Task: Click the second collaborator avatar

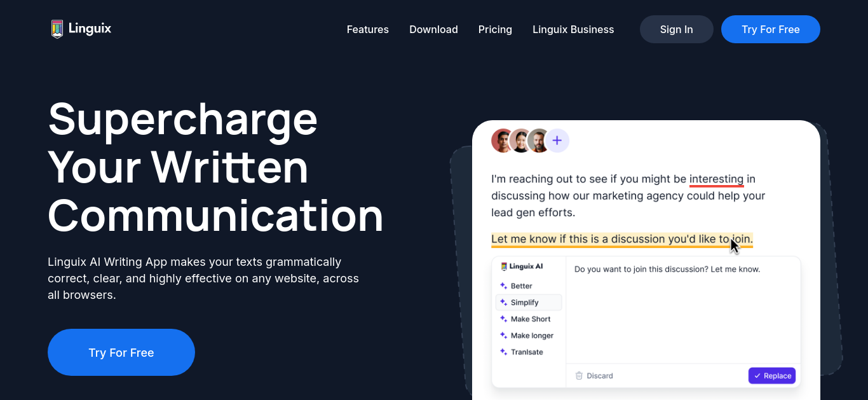Action: coord(520,141)
